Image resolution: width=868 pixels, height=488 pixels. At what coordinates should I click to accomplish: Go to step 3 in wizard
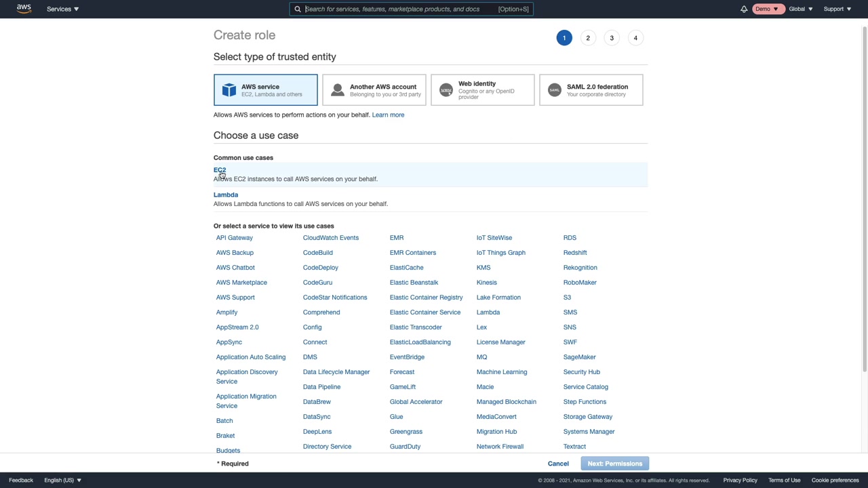[612, 38]
